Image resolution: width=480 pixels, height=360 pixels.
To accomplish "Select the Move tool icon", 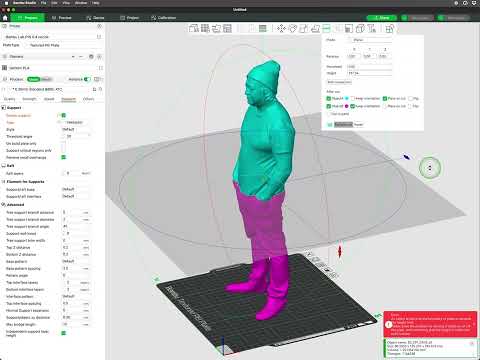I will click(281, 28).
